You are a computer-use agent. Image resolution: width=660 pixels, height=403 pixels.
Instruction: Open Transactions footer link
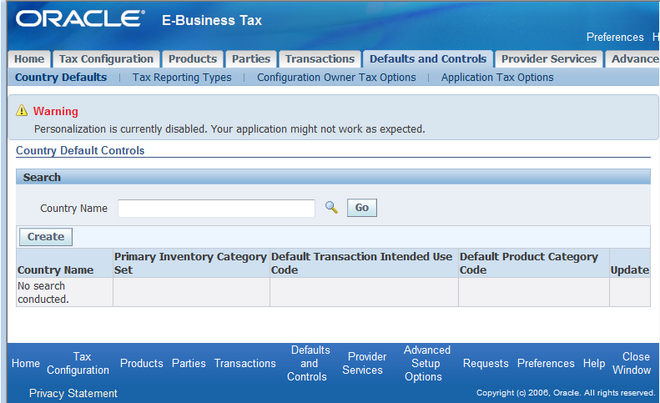245,363
